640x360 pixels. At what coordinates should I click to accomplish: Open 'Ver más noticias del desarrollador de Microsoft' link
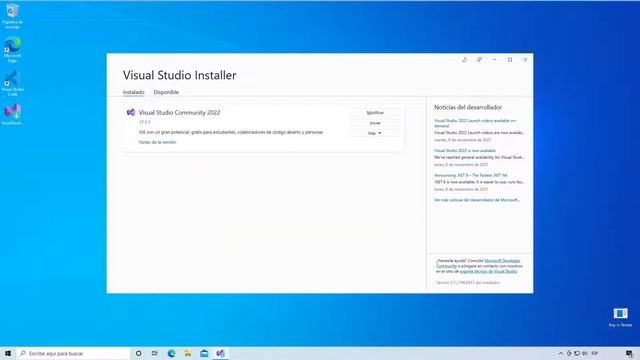point(477,200)
